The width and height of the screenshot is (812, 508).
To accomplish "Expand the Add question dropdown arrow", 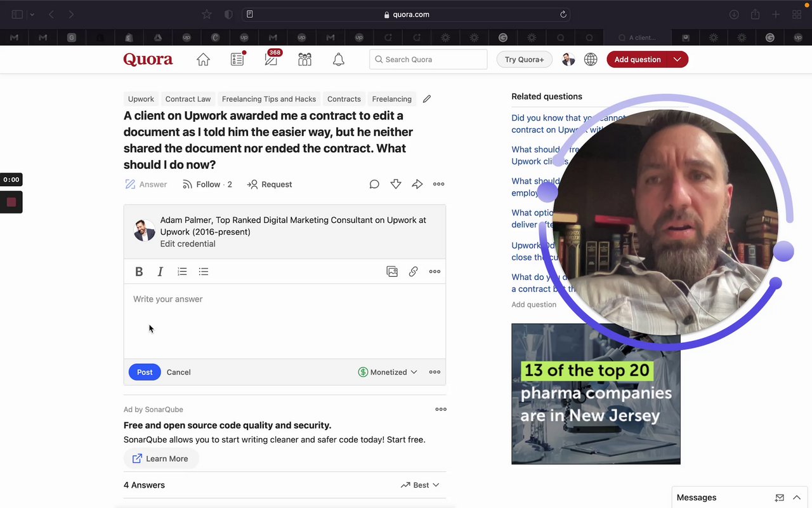I will click(678, 59).
